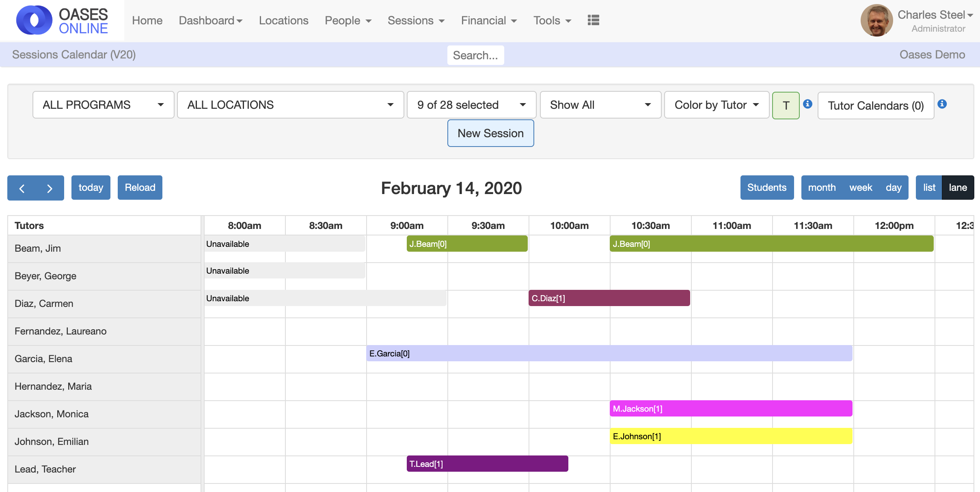
Task: Click the Students button
Action: click(767, 188)
